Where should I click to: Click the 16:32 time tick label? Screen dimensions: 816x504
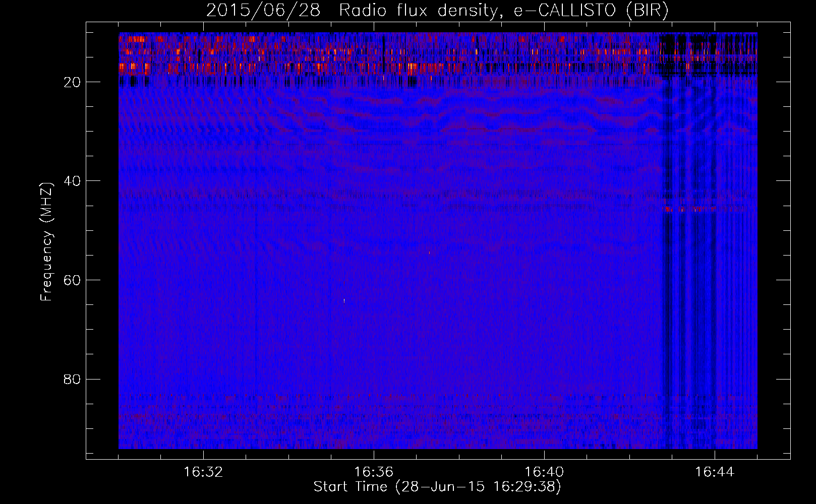(203, 472)
